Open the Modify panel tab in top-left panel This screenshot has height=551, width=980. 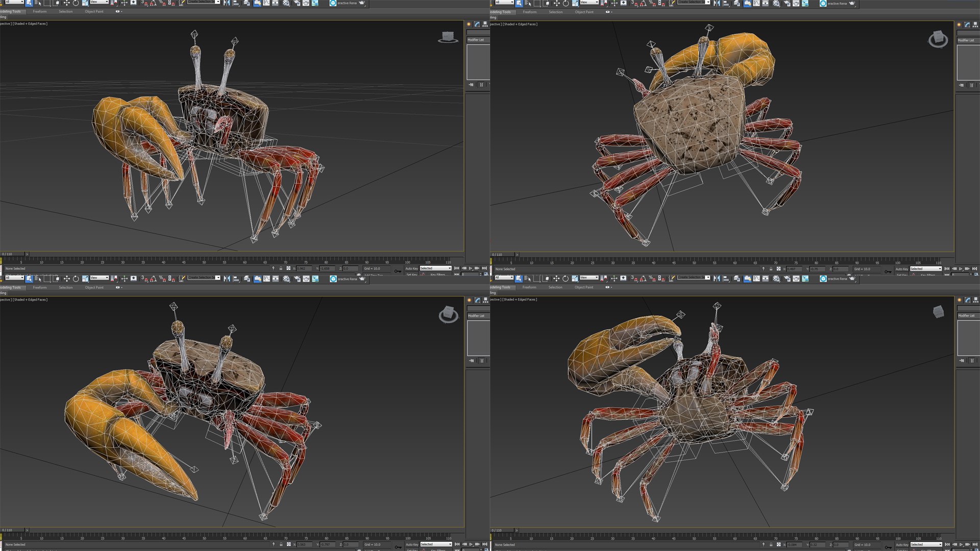(477, 24)
